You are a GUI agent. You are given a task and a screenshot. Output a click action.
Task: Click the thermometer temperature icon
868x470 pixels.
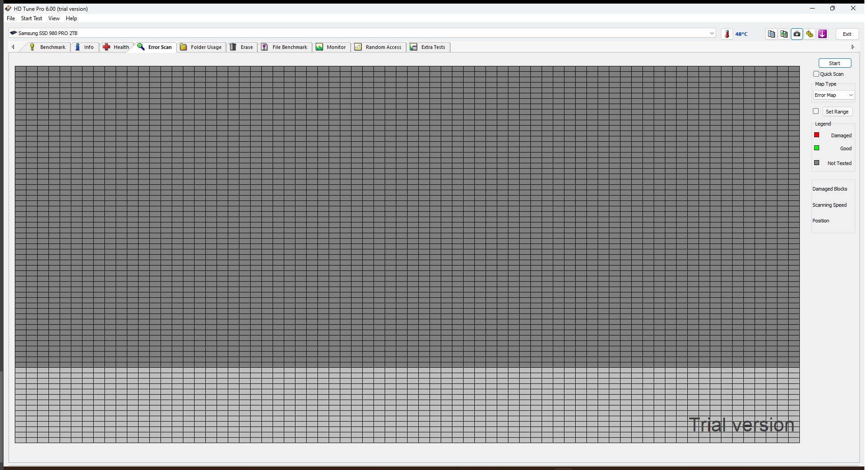click(727, 34)
